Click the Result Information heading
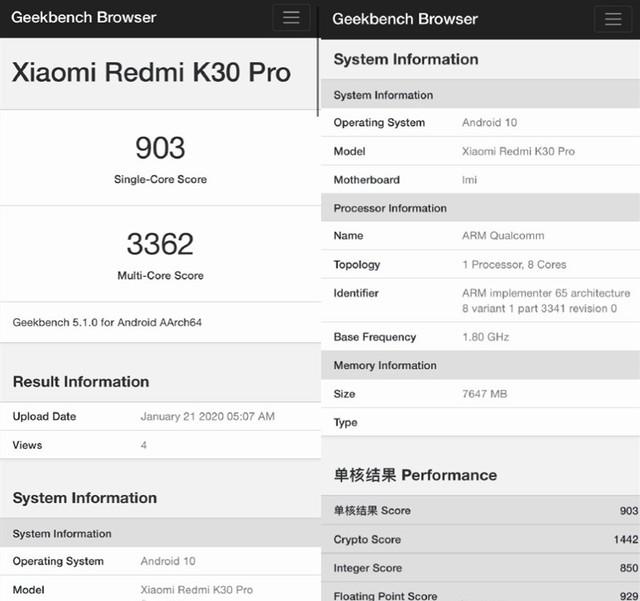 pyautogui.click(x=81, y=382)
